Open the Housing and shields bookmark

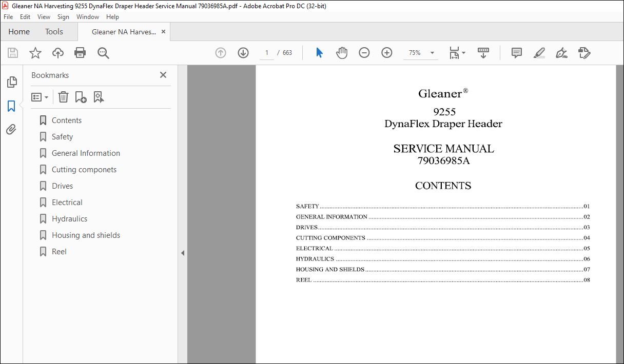pyautogui.click(x=86, y=235)
